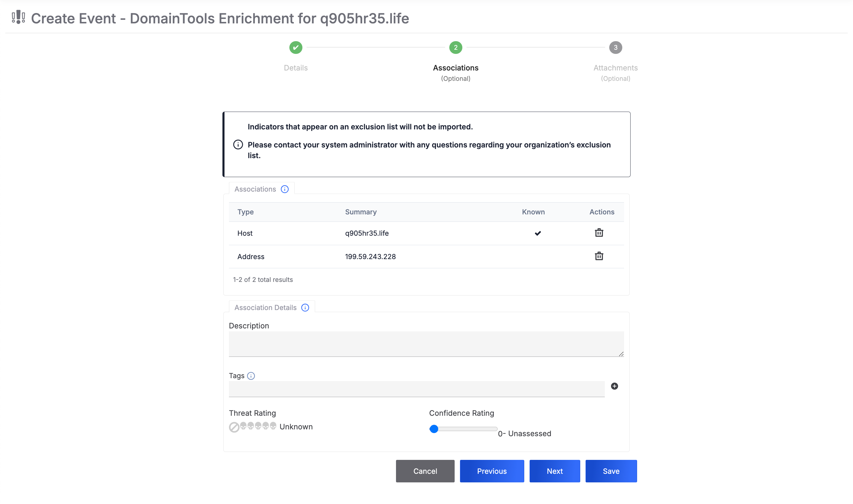Image resolution: width=853 pixels, height=504 pixels.
Task: Cancel event creation
Action: (425, 471)
